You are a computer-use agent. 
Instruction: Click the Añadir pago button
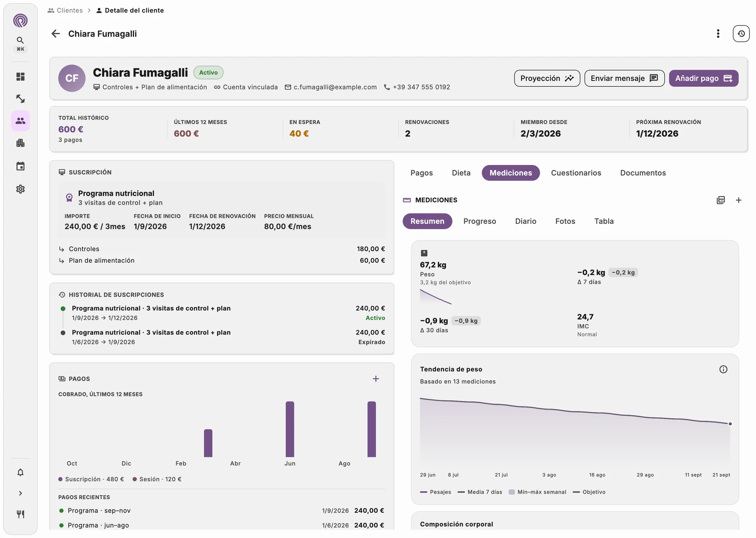(x=703, y=78)
